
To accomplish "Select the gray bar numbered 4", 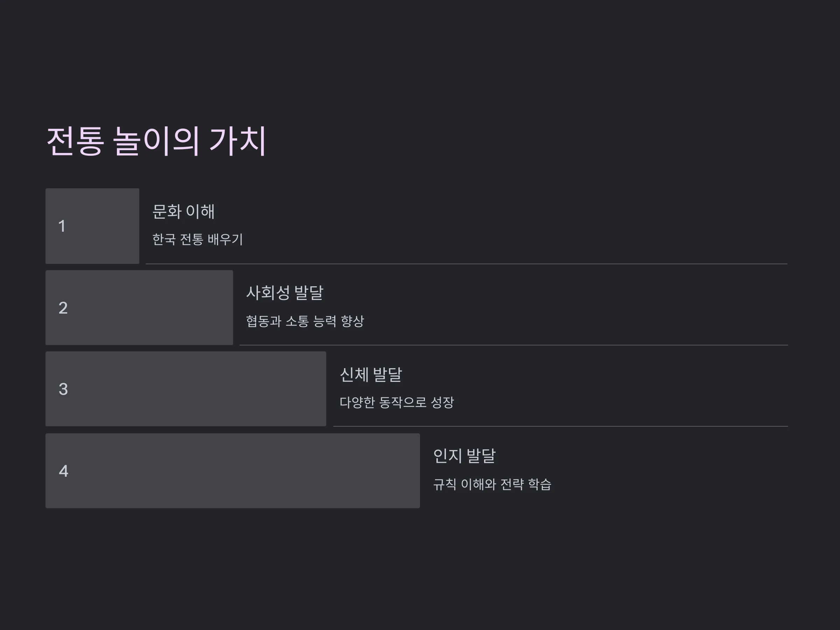I will coord(233,471).
